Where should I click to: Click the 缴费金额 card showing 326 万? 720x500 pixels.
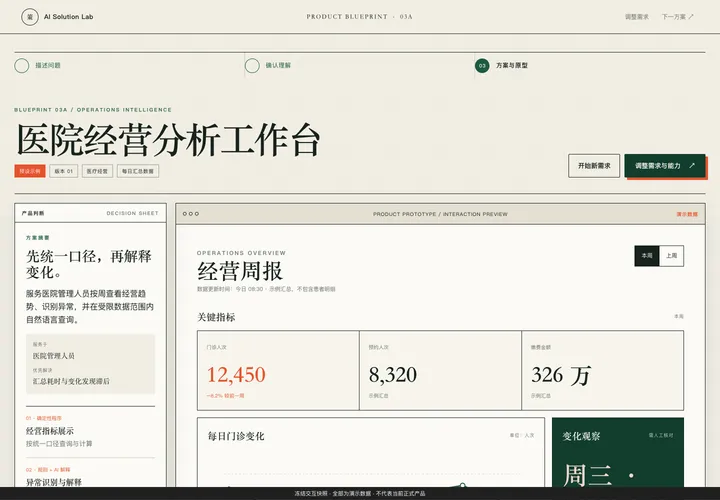point(602,371)
